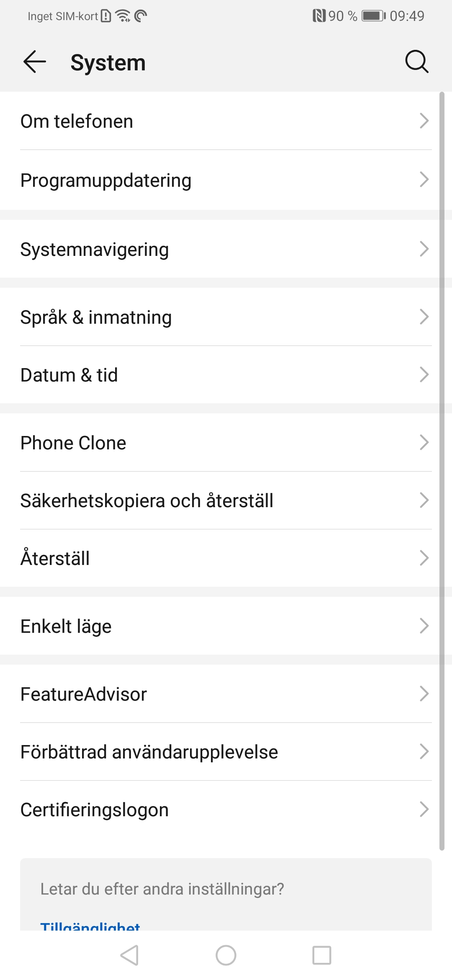
Task: Tap the recent apps square button
Action: point(321,955)
